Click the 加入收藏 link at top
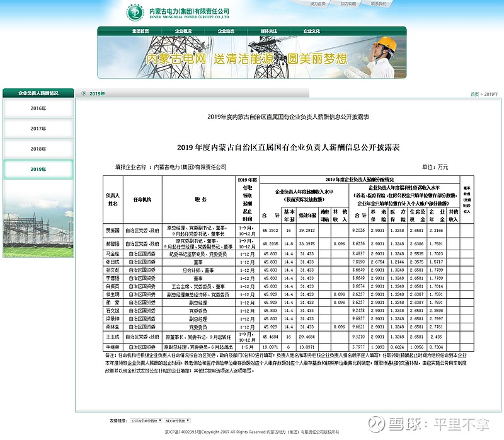Viewport: 504px width, 440px height. click(x=348, y=4)
